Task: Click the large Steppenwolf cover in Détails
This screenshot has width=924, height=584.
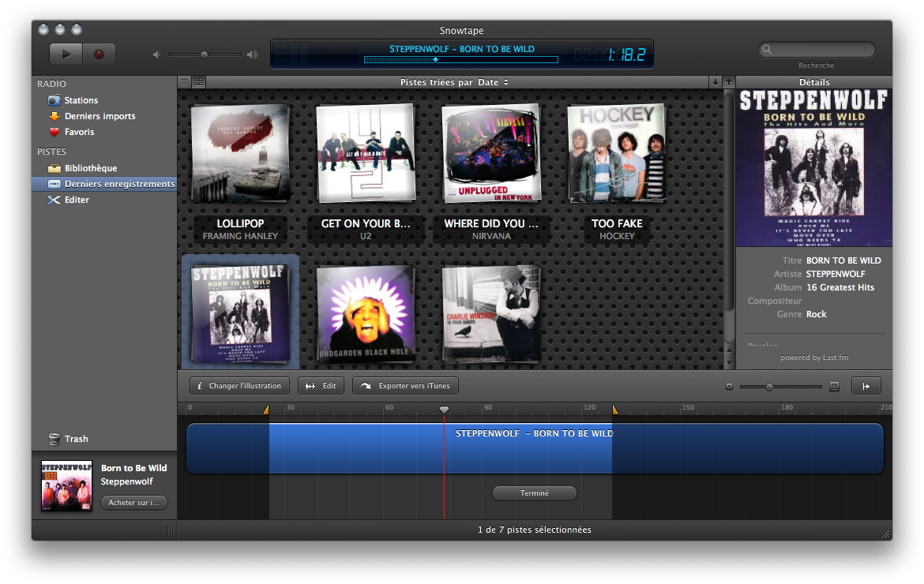Action: click(x=813, y=168)
